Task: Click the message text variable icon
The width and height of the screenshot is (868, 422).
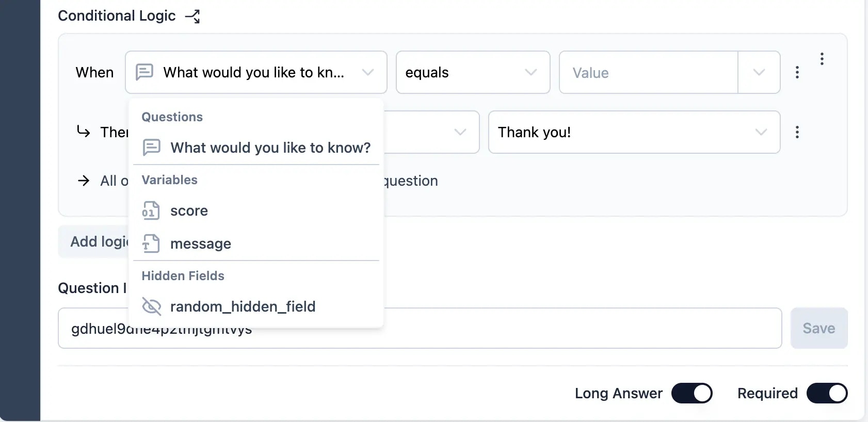Action: pyautogui.click(x=151, y=244)
